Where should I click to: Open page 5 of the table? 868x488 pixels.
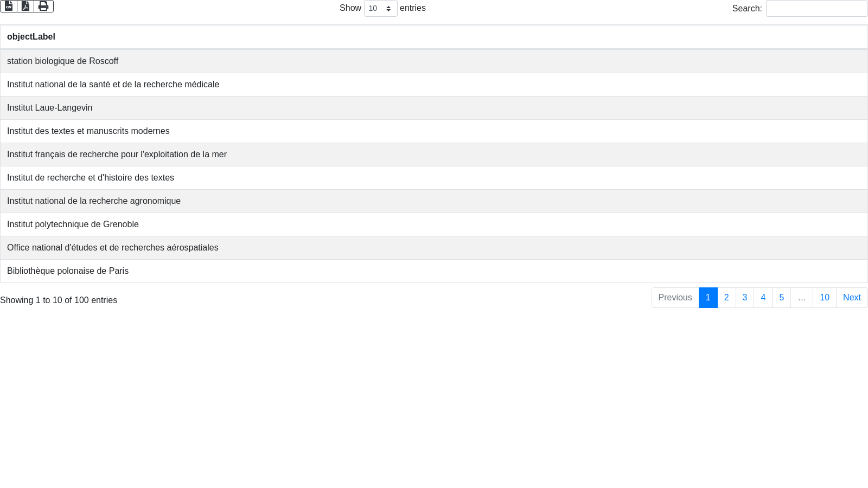pyautogui.click(x=781, y=298)
